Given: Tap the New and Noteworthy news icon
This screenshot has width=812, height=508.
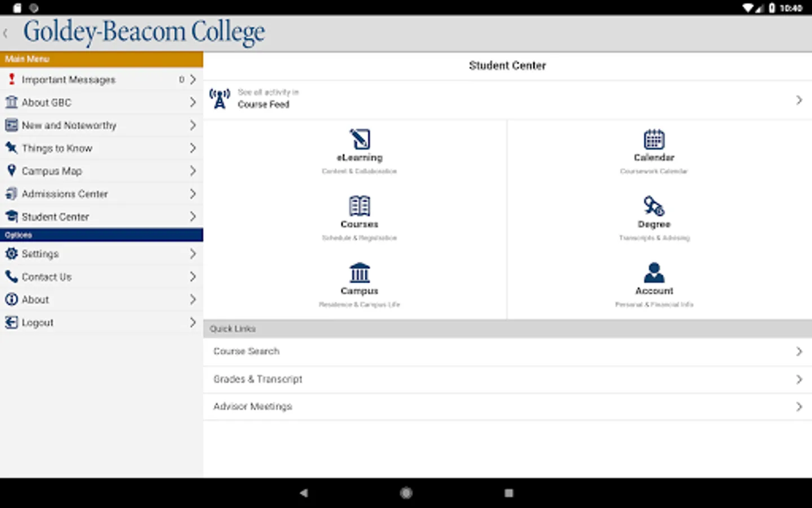Looking at the screenshot, I should pos(11,125).
